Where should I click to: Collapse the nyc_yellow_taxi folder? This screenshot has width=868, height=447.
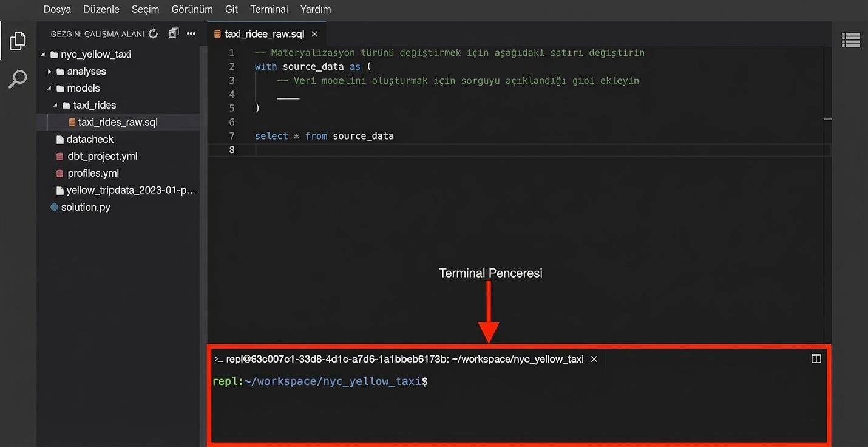(x=43, y=54)
